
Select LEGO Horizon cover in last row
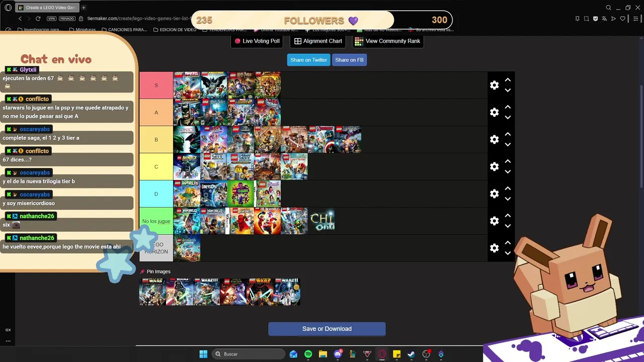187,248
